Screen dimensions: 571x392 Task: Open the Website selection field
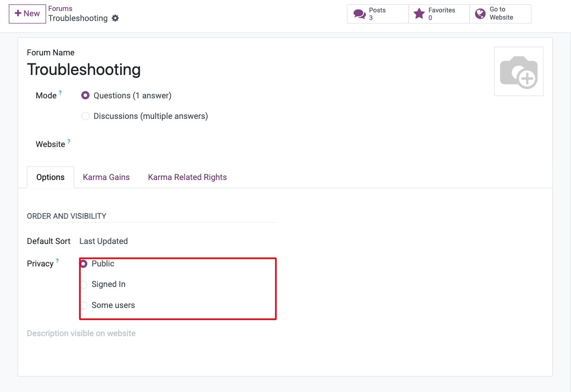click(179, 144)
